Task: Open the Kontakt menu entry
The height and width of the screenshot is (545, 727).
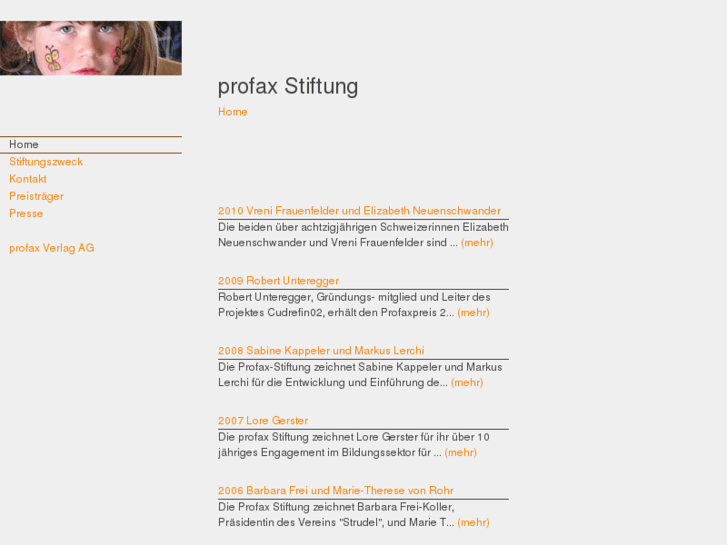Action: click(x=28, y=179)
